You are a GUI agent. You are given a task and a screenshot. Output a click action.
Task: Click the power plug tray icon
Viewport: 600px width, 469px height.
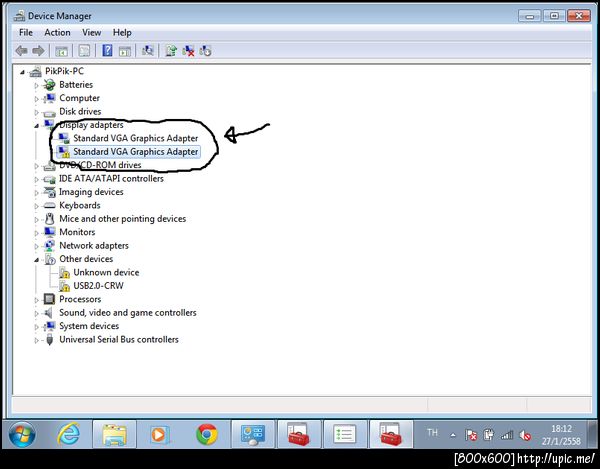point(489,435)
